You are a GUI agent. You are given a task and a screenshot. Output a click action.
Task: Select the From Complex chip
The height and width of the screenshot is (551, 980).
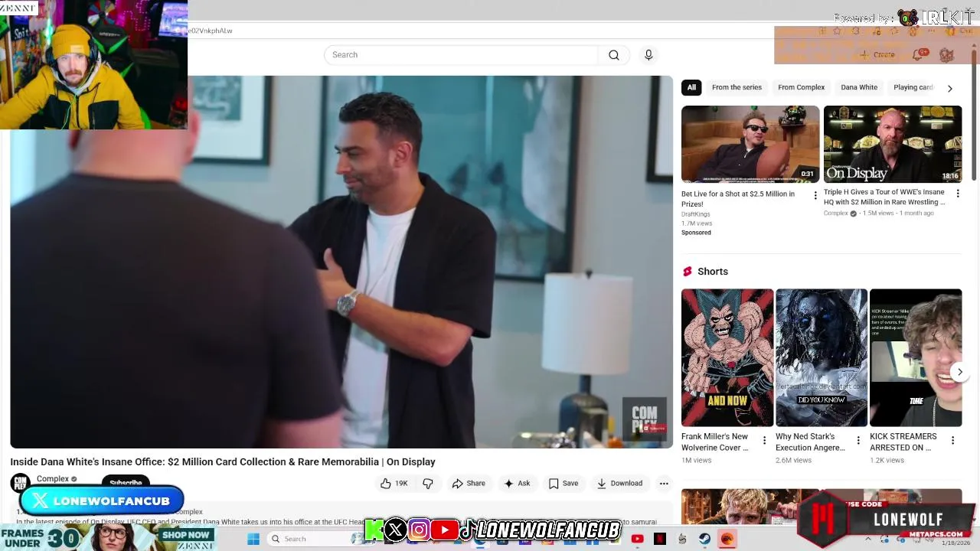[x=801, y=87]
